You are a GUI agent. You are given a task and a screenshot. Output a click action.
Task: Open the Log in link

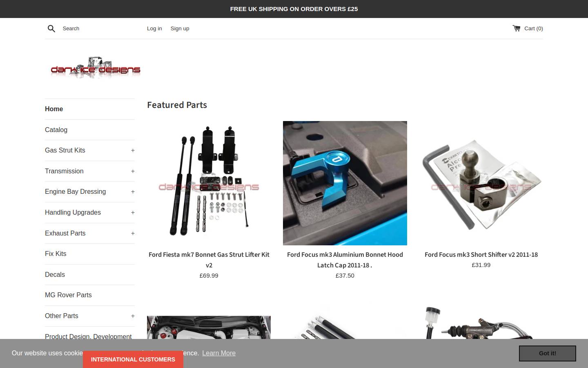(x=154, y=28)
